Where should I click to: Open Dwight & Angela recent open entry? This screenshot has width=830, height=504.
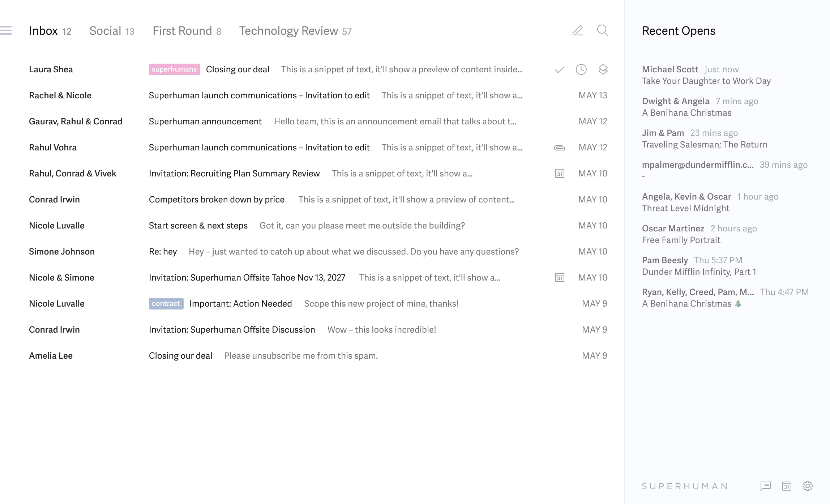700,107
